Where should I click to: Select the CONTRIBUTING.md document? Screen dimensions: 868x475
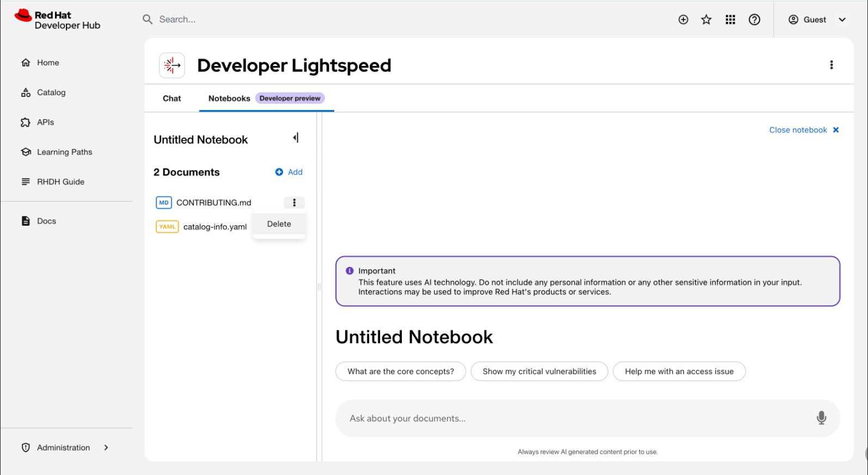pos(213,202)
